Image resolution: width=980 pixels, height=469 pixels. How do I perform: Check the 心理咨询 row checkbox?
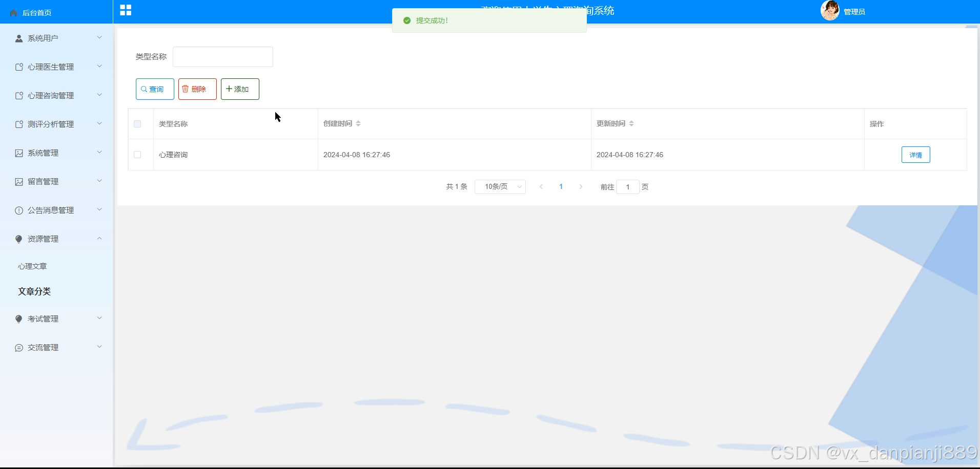tap(137, 155)
